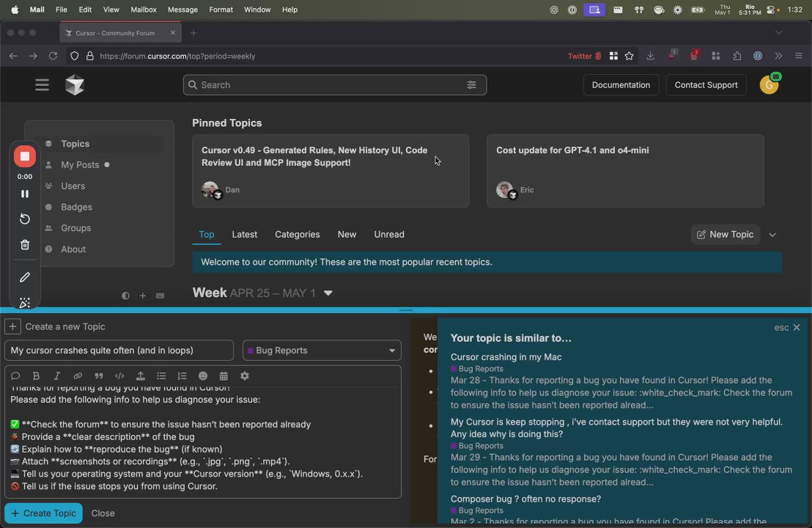Insert a reply quote with the speech bubble icon
The height and width of the screenshot is (528, 812).
(x=15, y=375)
